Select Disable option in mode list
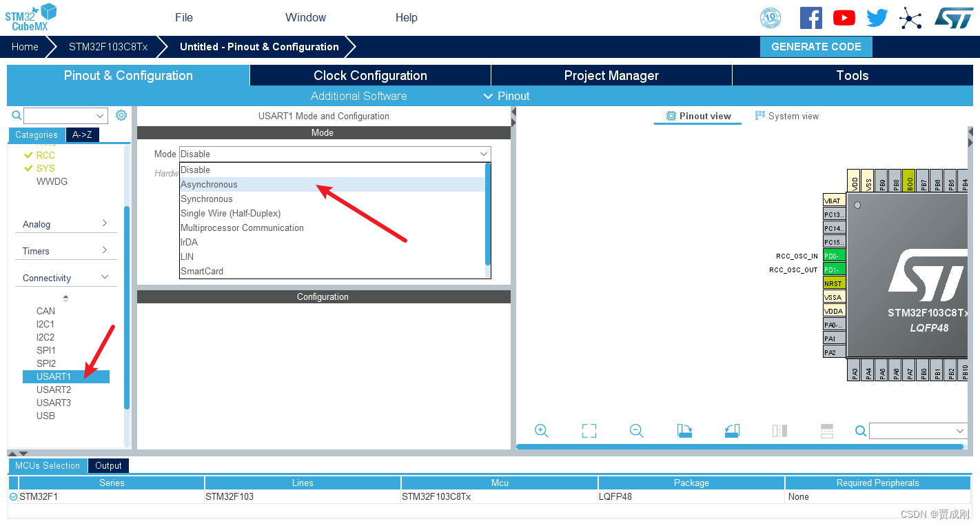The image size is (980, 526). 332,170
